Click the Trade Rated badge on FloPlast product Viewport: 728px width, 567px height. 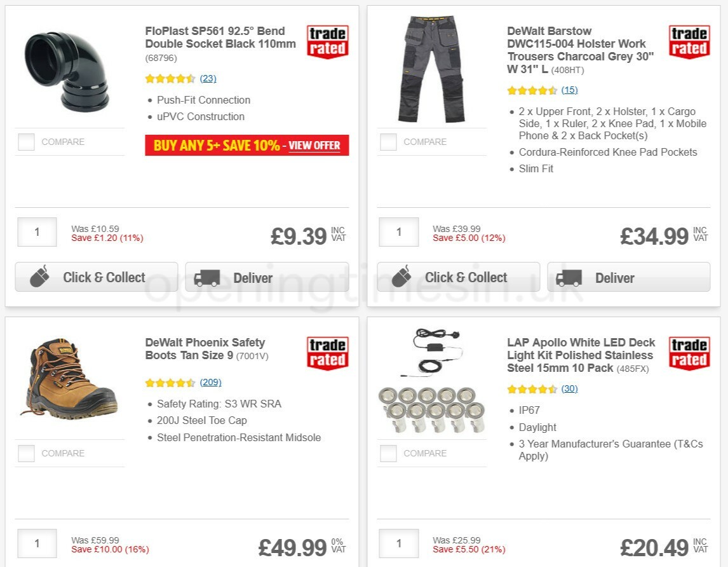click(327, 40)
